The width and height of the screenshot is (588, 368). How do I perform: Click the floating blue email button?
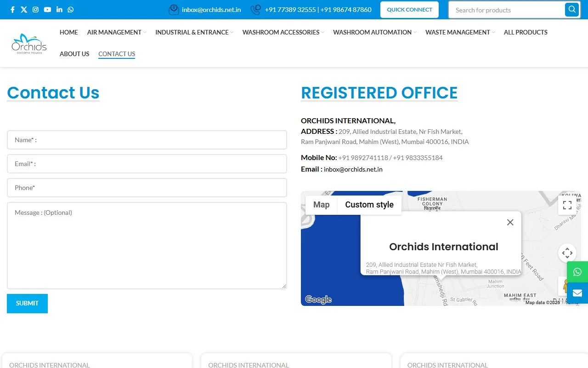click(577, 293)
